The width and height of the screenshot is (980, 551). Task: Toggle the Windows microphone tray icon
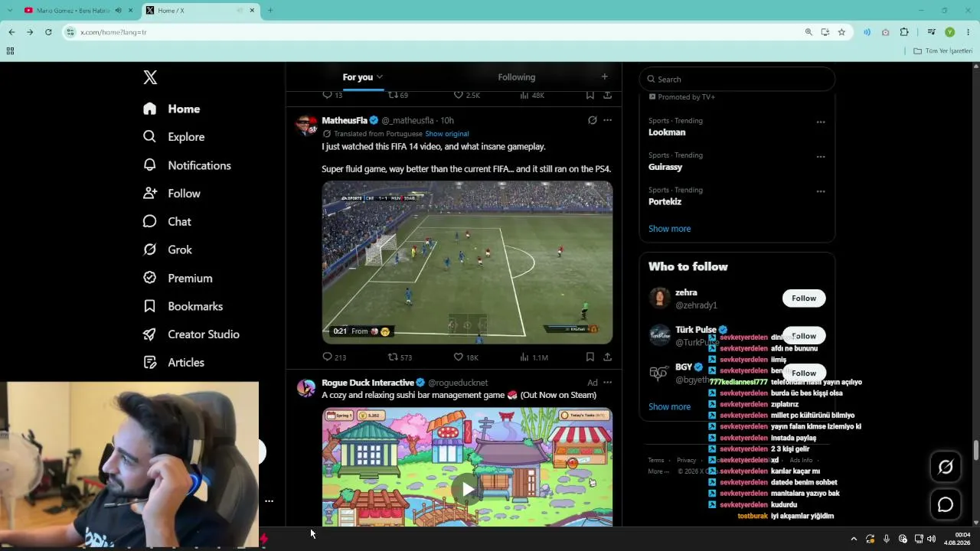(887, 539)
